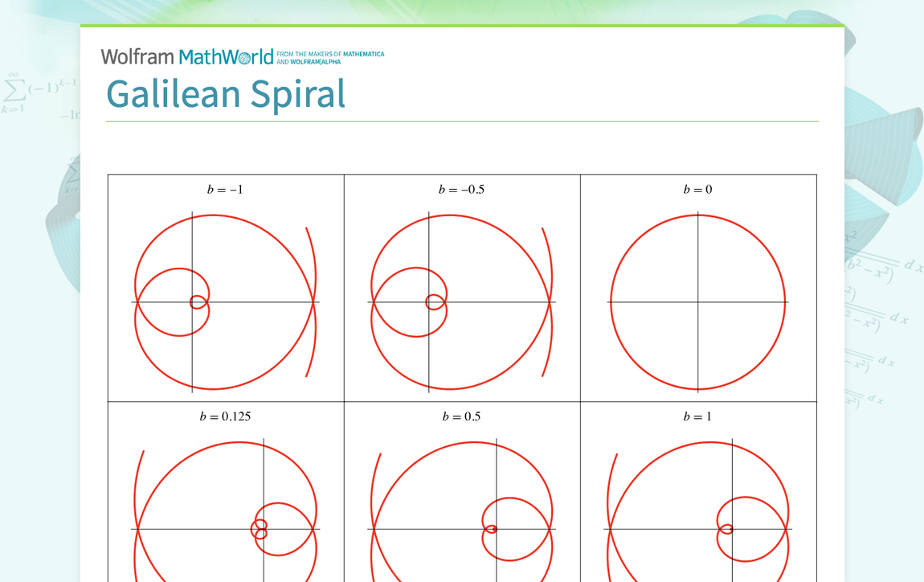924x582 pixels.
Task: Click the red circle curve in b = 0 panel
Action: [x=696, y=214]
